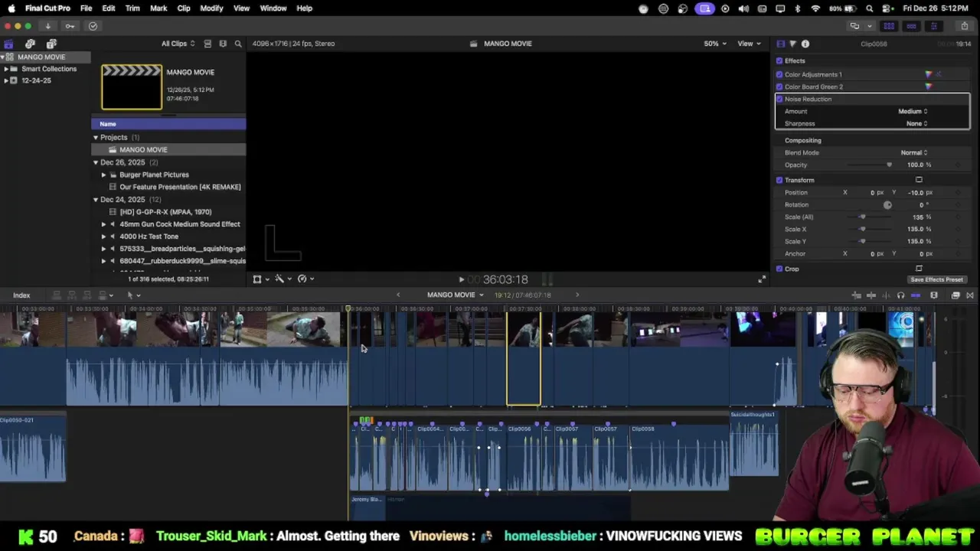Screen dimensions: 980x551
Task: Open the Modify menu
Action: click(211, 8)
